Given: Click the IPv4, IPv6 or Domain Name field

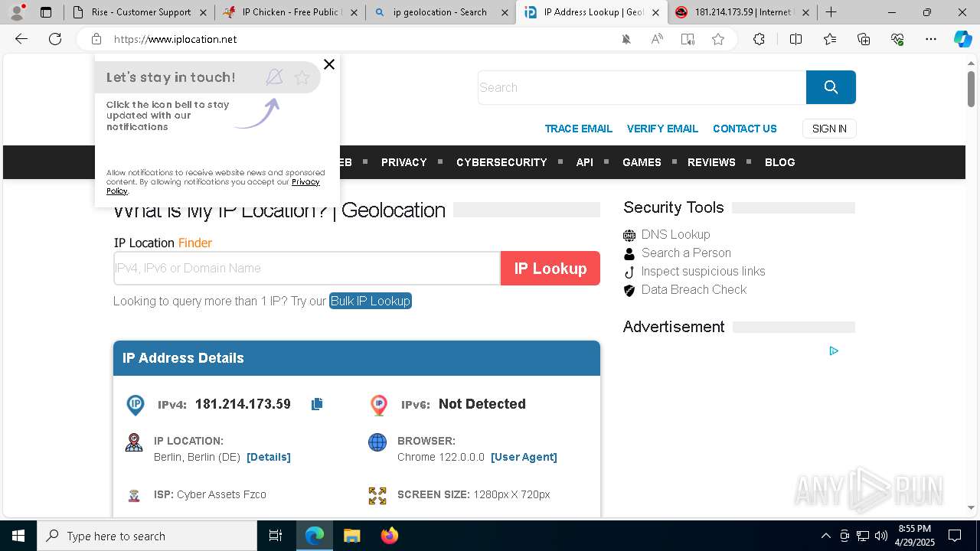Looking at the screenshot, I should tap(307, 269).
